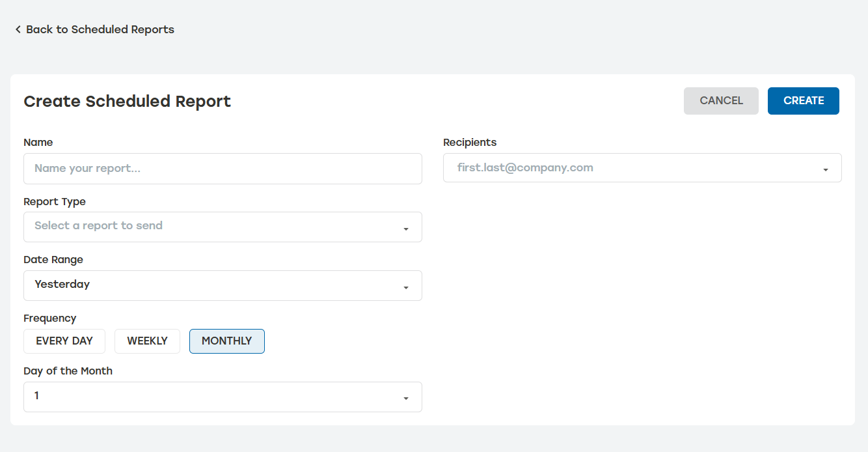The width and height of the screenshot is (868, 452).
Task: Click the Day of the Month dropdown arrow
Action: (407, 397)
